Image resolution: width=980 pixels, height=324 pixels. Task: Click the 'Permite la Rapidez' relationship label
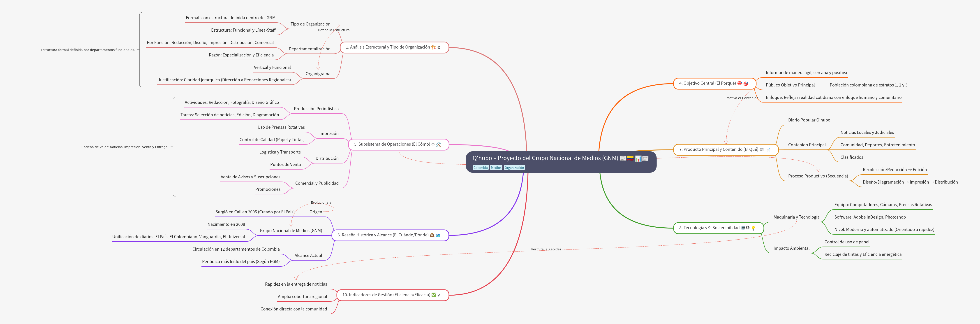pos(546,249)
